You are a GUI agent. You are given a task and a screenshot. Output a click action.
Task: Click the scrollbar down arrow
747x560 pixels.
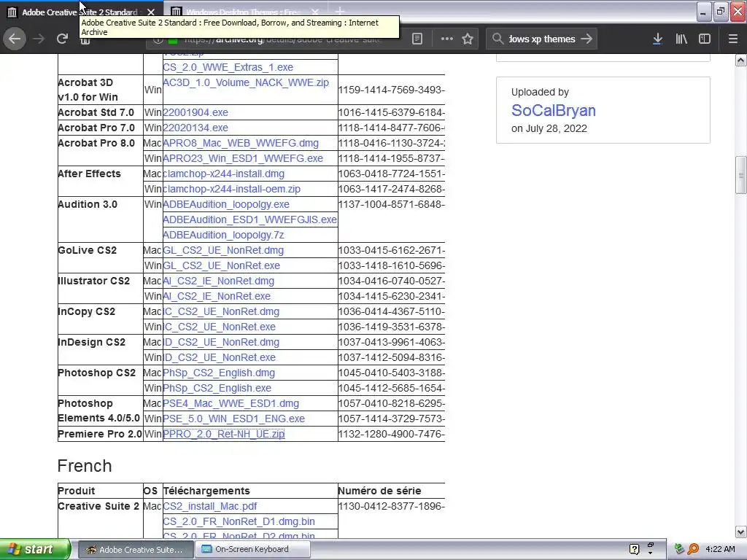(740, 532)
